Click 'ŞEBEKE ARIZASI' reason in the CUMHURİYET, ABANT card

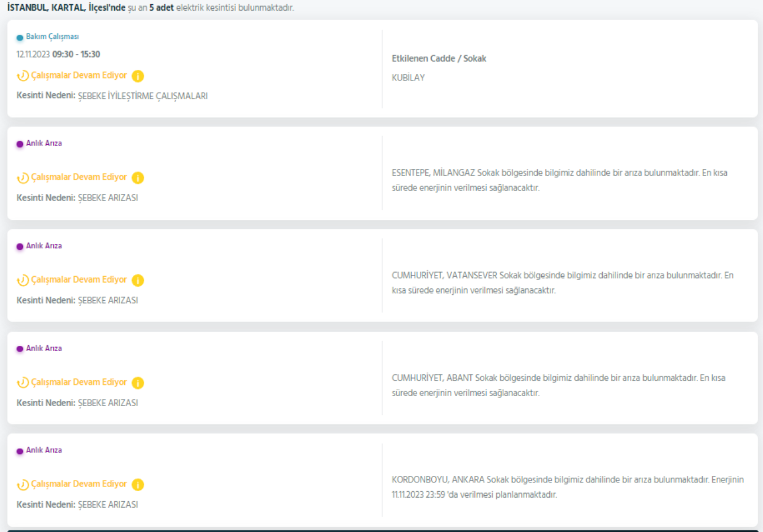(x=108, y=403)
